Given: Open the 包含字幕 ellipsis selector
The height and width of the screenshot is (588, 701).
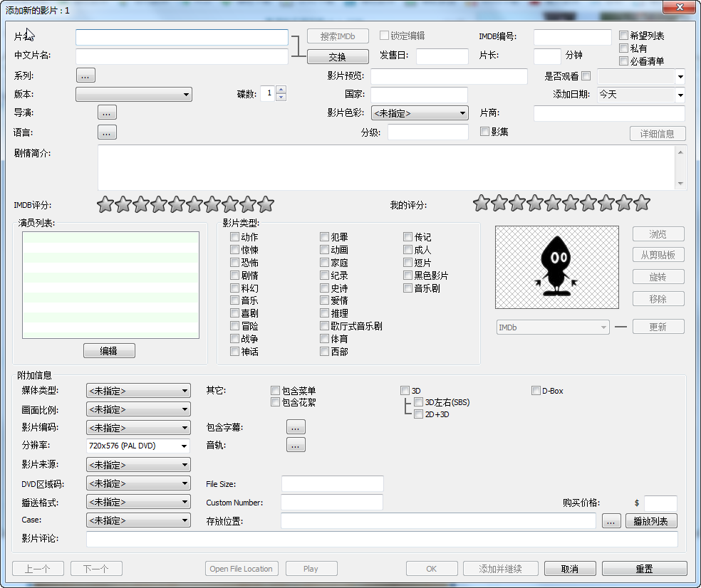Looking at the screenshot, I should tap(296, 427).
